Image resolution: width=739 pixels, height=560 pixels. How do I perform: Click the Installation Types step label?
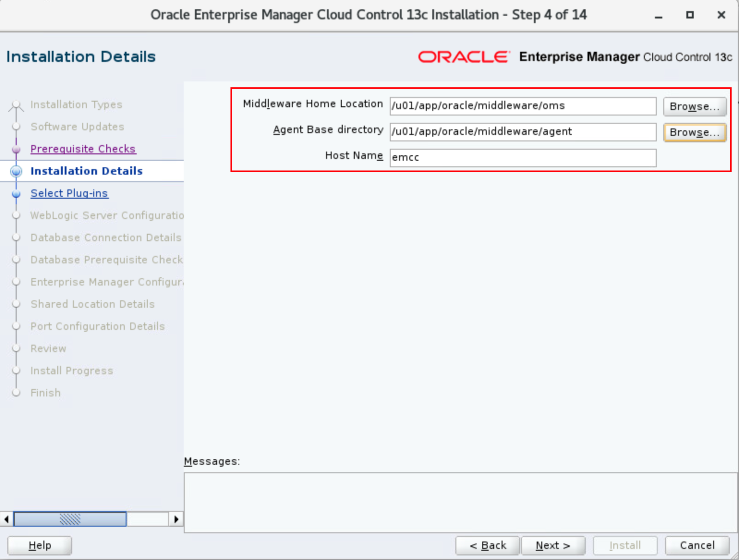point(76,104)
